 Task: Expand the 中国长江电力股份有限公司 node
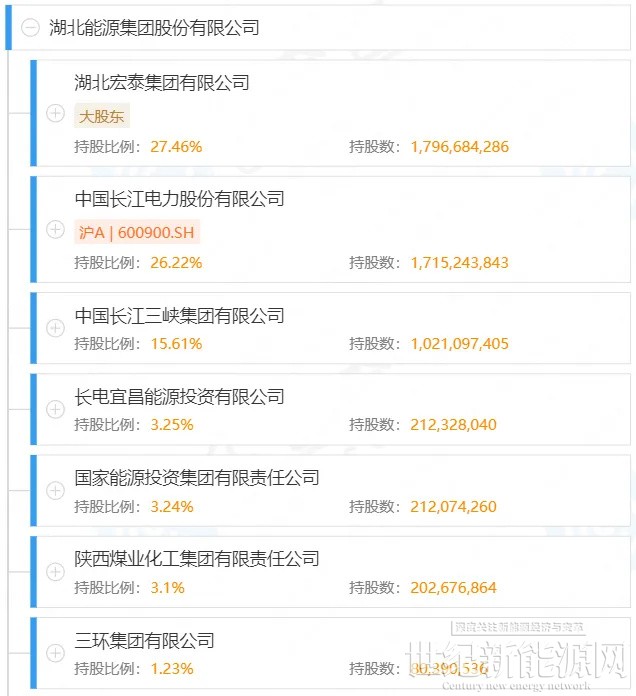pos(55,229)
